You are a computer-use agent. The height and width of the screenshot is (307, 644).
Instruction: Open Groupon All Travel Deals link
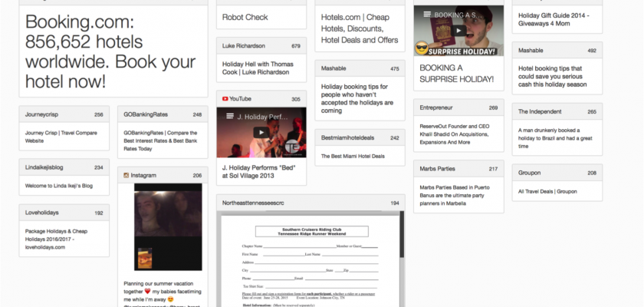(x=547, y=191)
